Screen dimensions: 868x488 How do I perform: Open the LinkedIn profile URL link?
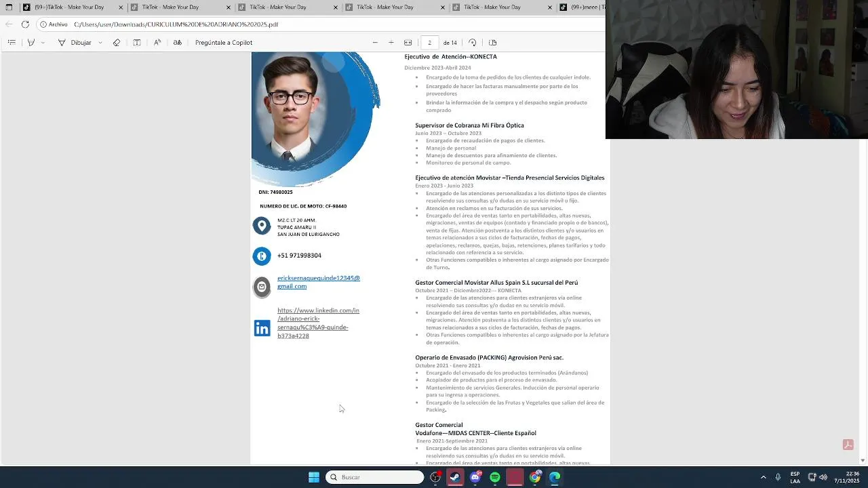pos(318,323)
